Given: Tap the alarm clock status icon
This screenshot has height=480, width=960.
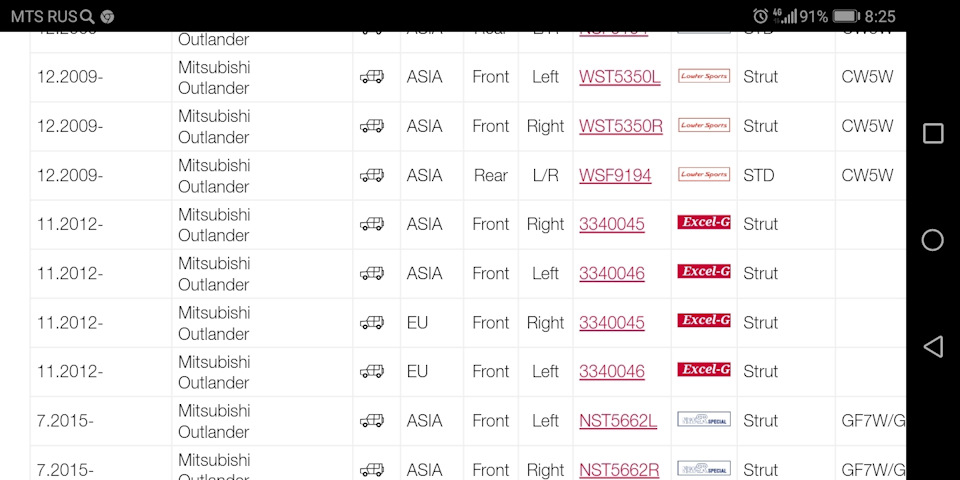Looking at the screenshot, I should [x=760, y=16].
